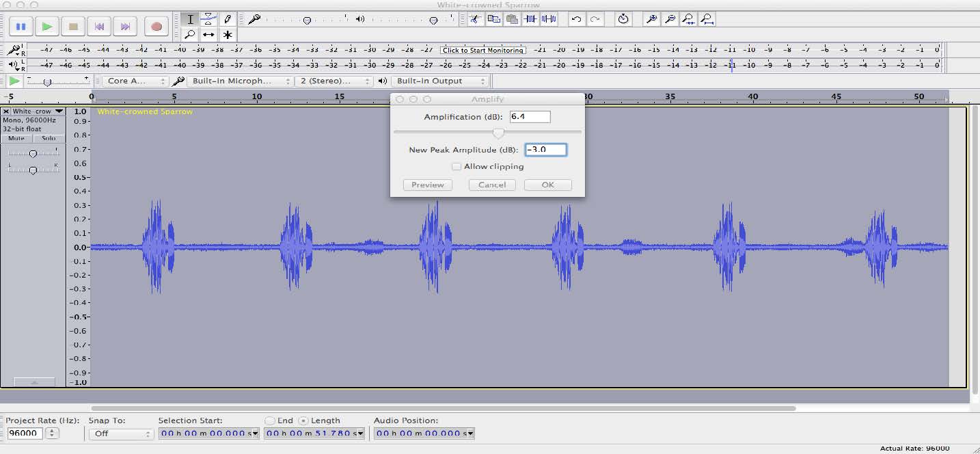The width and height of the screenshot is (980, 454).
Task: Select the Time Shift tool
Action: 209,34
